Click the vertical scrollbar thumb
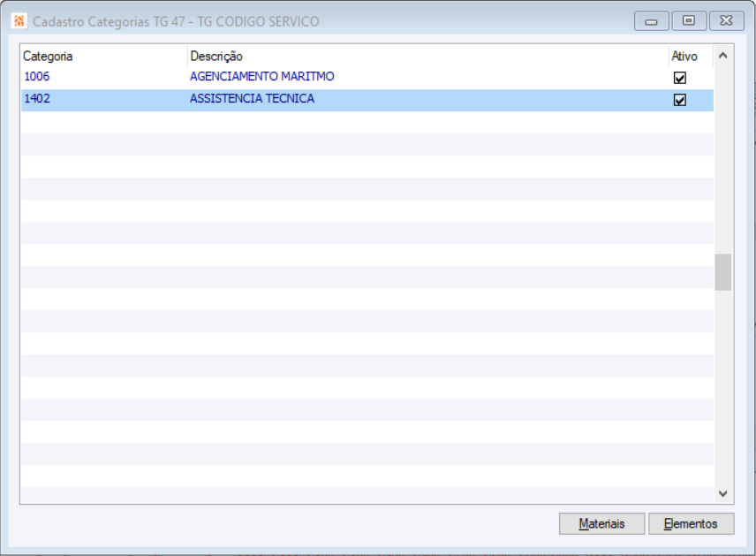 coord(723,272)
